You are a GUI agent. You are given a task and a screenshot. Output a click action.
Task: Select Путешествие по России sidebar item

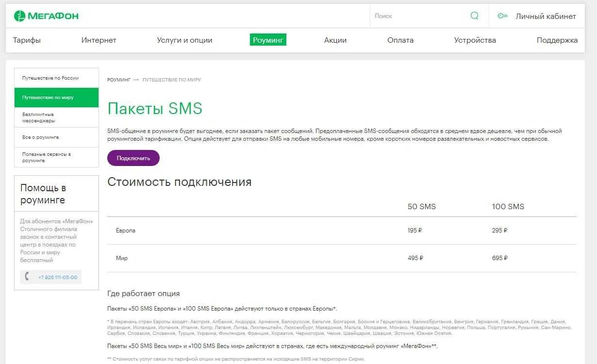[56, 78]
